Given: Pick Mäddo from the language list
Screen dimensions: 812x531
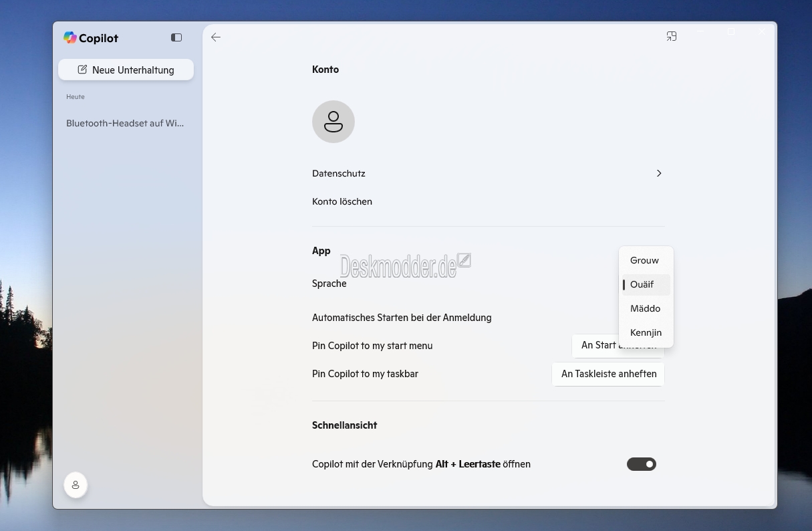Looking at the screenshot, I should pyautogui.click(x=646, y=308).
